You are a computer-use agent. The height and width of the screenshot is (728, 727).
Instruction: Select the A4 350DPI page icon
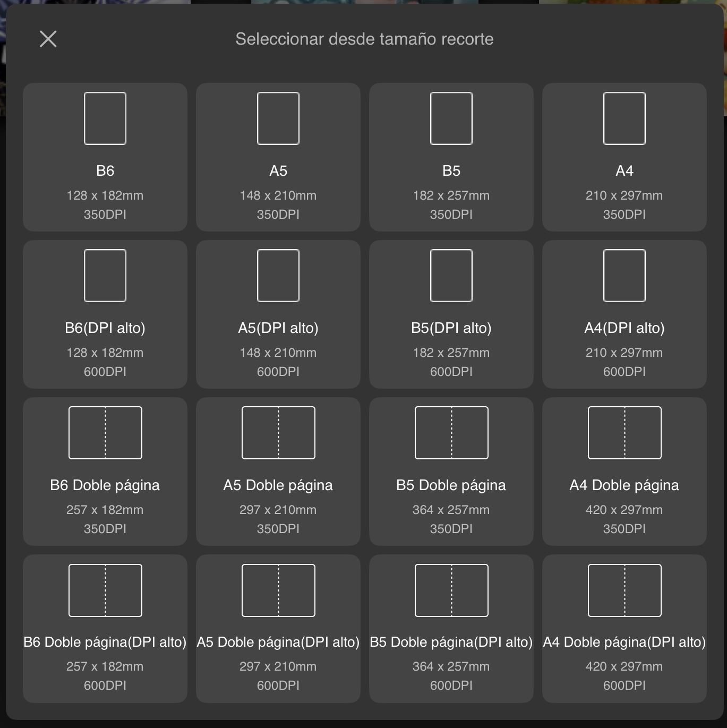[625, 118]
